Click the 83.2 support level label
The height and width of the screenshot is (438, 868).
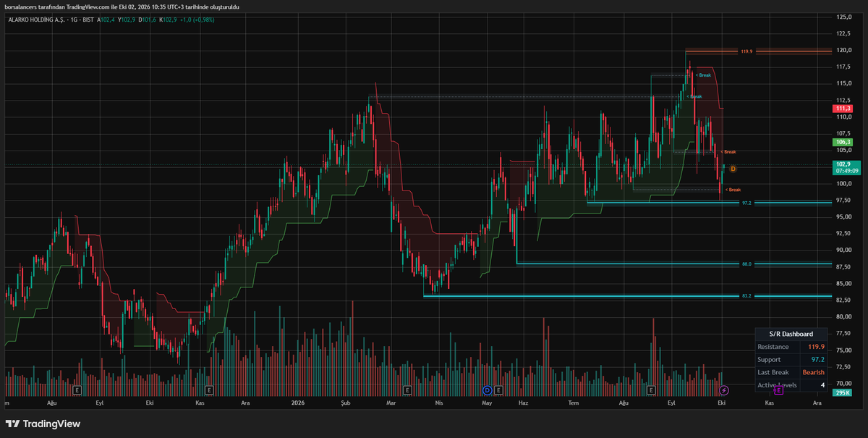click(x=747, y=296)
